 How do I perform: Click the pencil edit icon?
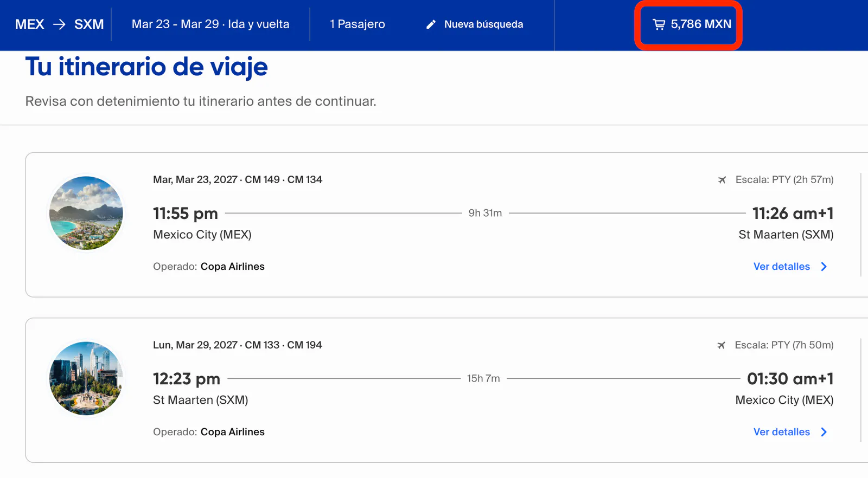[431, 24]
